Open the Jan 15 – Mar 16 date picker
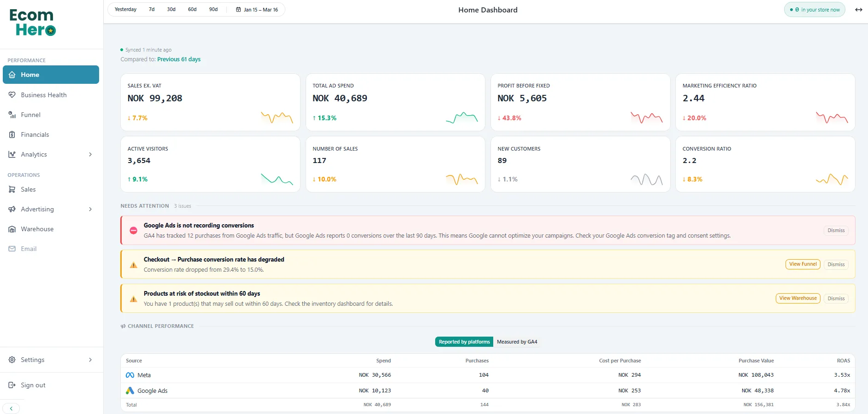 [x=257, y=10]
